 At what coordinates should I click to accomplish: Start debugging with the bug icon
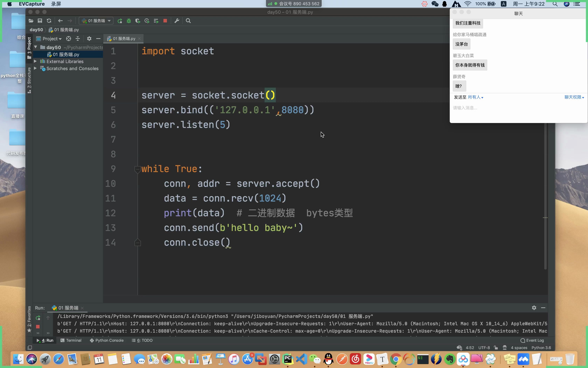[x=129, y=21]
